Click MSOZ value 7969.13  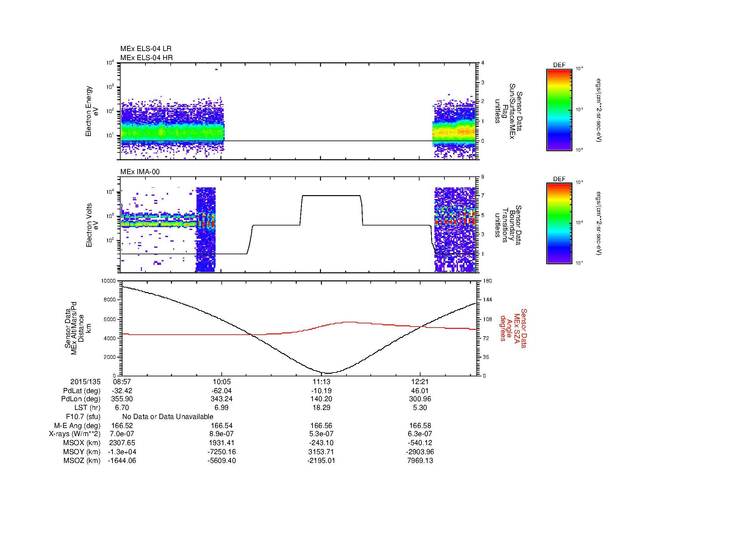(420, 461)
